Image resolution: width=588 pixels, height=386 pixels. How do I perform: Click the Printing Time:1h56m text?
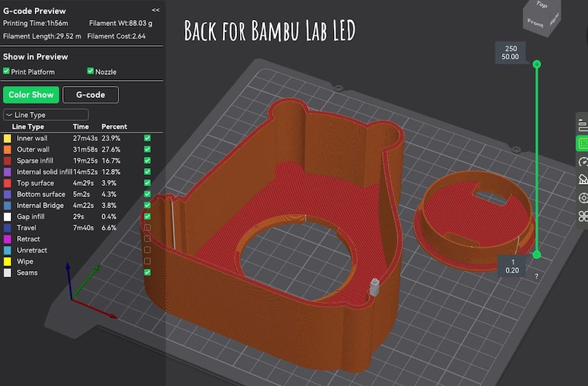coord(36,23)
